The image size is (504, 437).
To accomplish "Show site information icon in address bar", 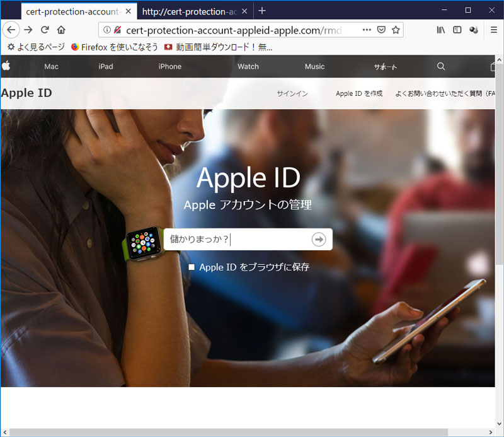I will point(106,30).
